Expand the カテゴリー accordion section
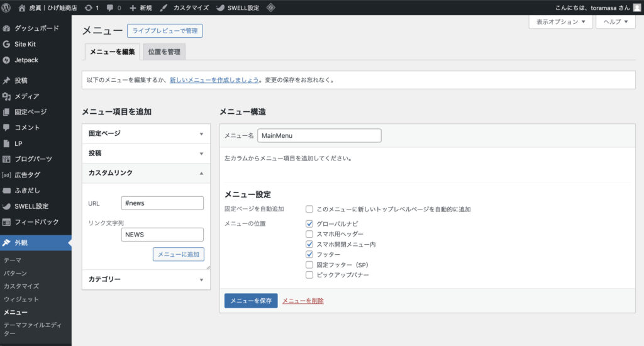Image resolution: width=644 pixels, height=346 pixels. tap(146, 279)
